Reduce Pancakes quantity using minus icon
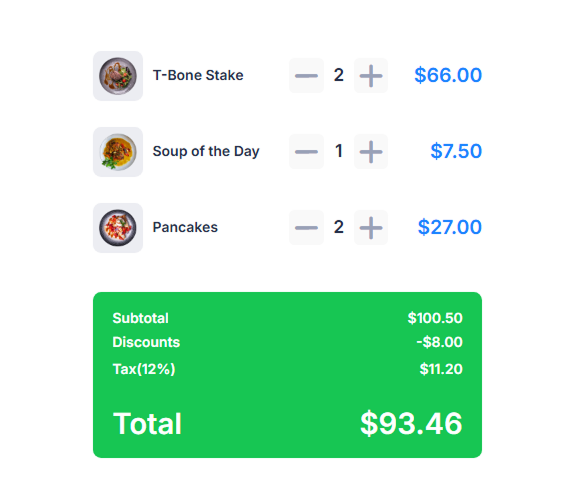Screen dimensions: 570x500 [x=306, y=228]
